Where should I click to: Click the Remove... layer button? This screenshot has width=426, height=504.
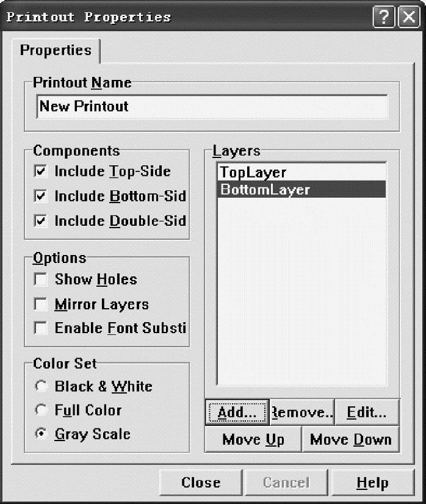[301, 412]
